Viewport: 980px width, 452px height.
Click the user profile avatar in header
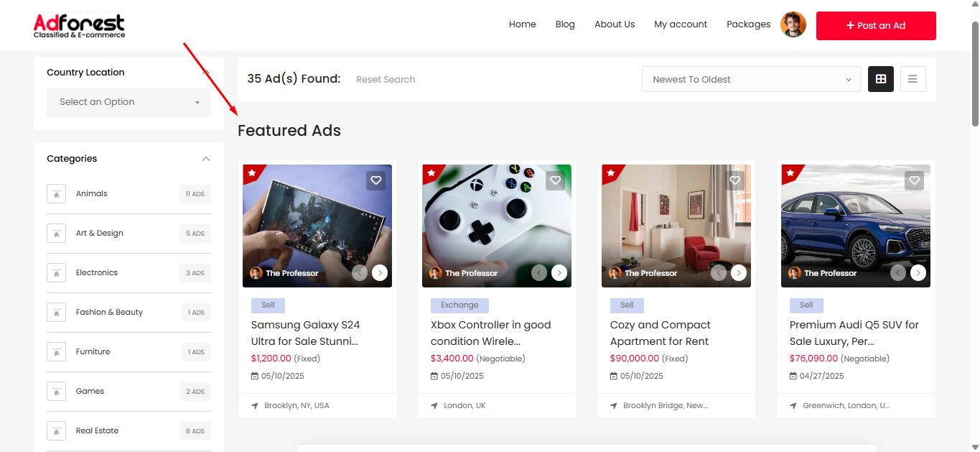coord(793,24)
